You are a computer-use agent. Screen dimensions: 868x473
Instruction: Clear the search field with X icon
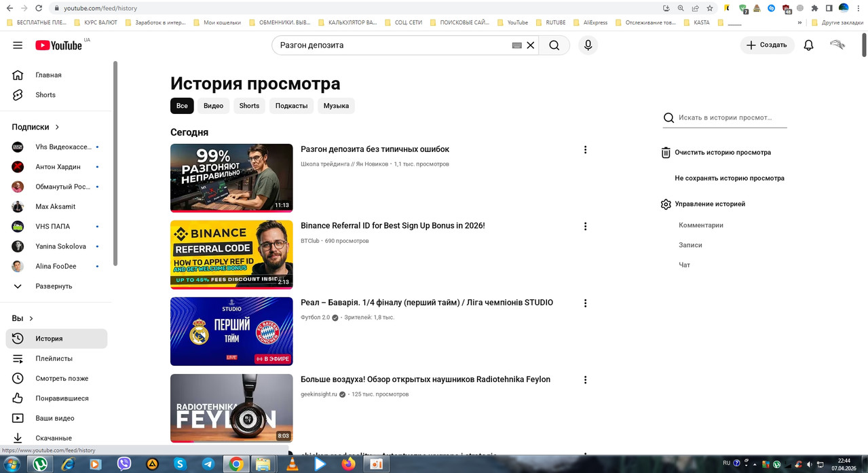pyautogui.click(x=531, y=45)
